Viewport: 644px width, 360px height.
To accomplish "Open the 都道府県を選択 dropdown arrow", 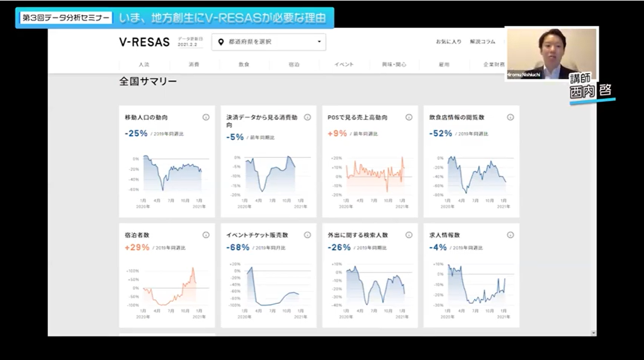I will [x=319, y=42].
